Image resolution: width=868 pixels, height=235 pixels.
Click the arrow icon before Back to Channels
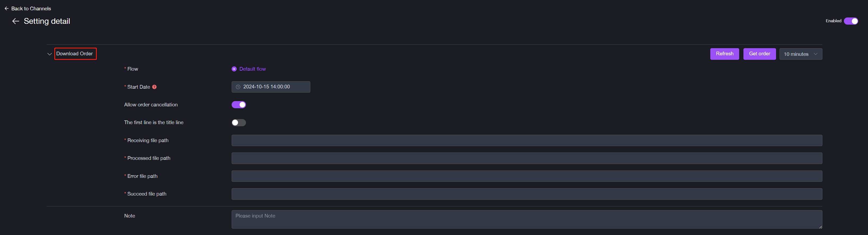point(6,8)
